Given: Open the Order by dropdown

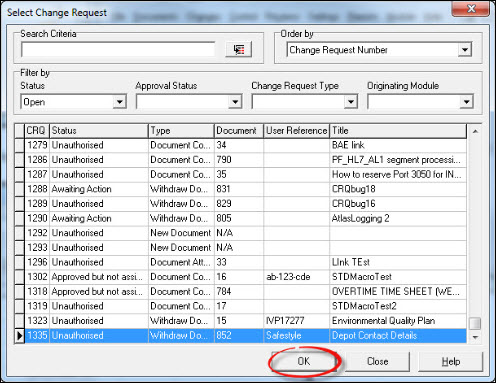Looking at the screenshot, I should tap(464, 50).
